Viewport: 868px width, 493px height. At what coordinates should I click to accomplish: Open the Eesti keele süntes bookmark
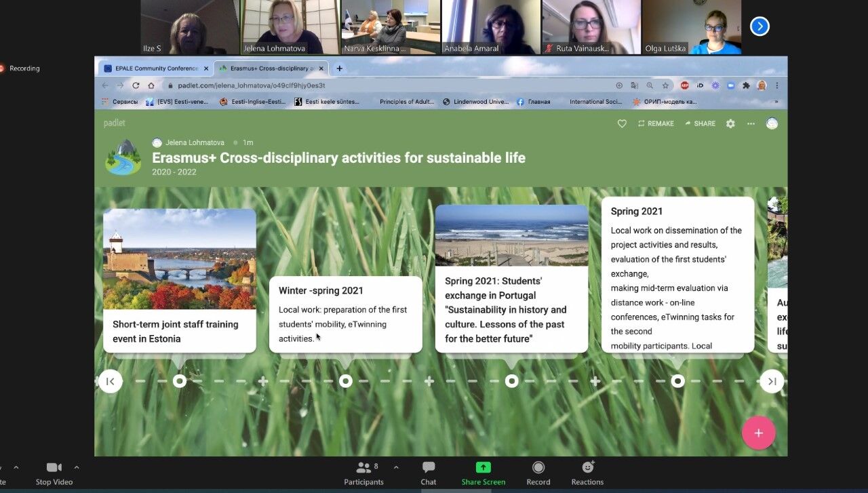(x=327, y=102)
